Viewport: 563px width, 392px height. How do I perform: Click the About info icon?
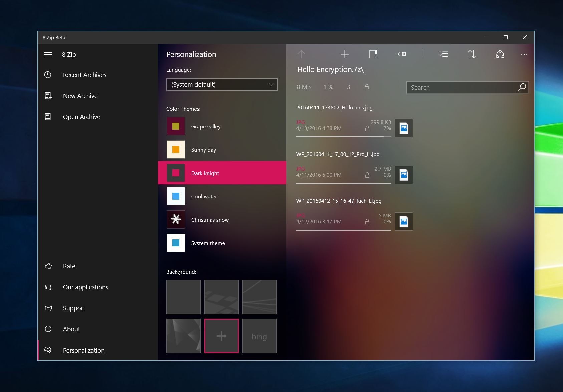point(48,329)
